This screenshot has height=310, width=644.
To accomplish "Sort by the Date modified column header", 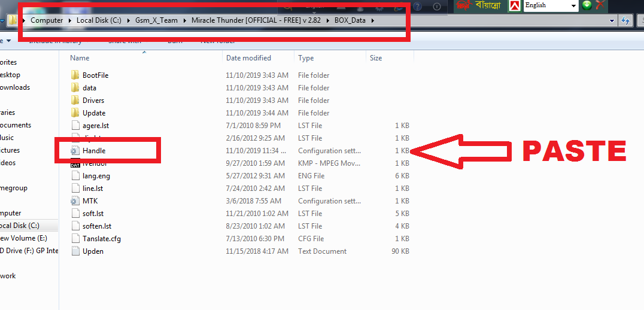I will pyautogui.click(x=248, y=58).
